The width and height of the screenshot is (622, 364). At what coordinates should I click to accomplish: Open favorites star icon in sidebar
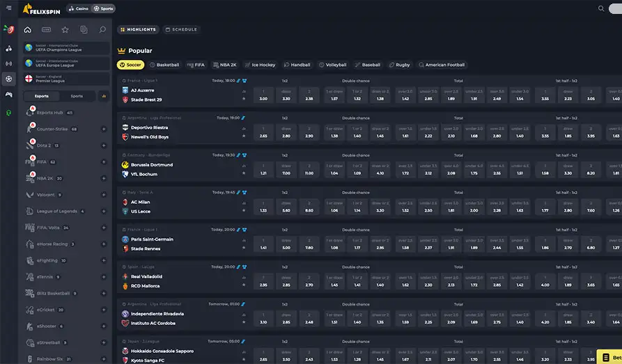(x=65, y=30)
